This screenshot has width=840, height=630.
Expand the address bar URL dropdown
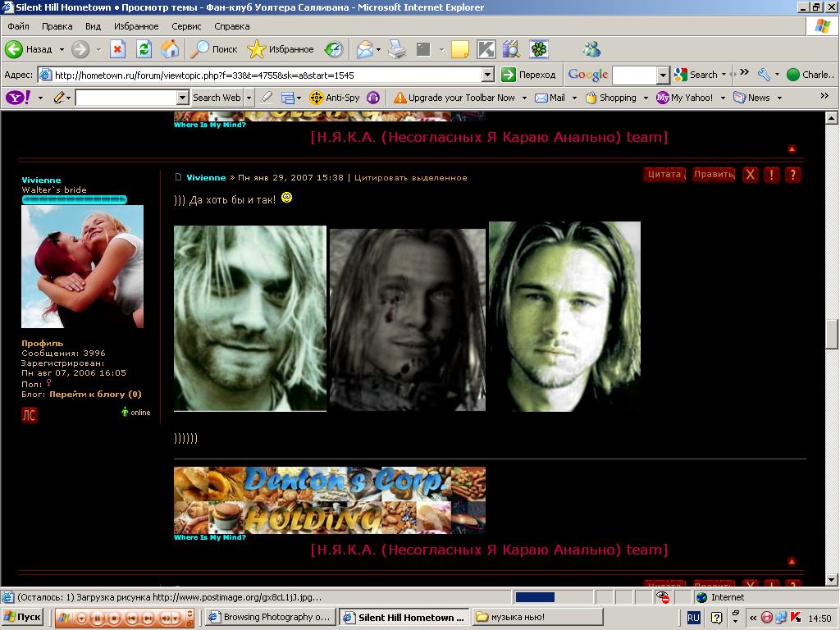click(487, 75)
